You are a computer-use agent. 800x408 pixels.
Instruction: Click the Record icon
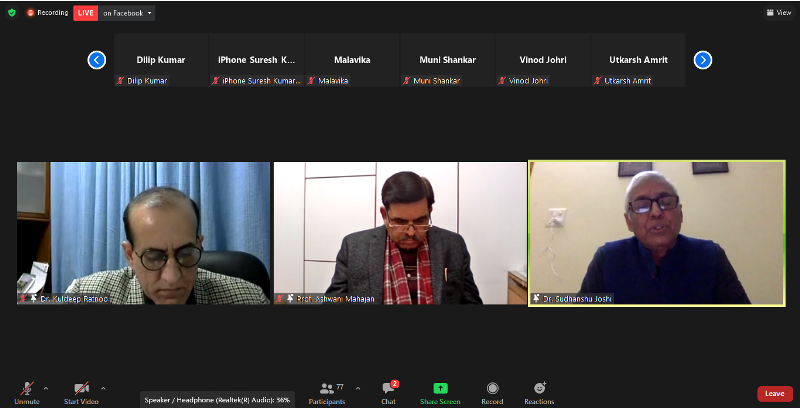(x=492, y=388)
